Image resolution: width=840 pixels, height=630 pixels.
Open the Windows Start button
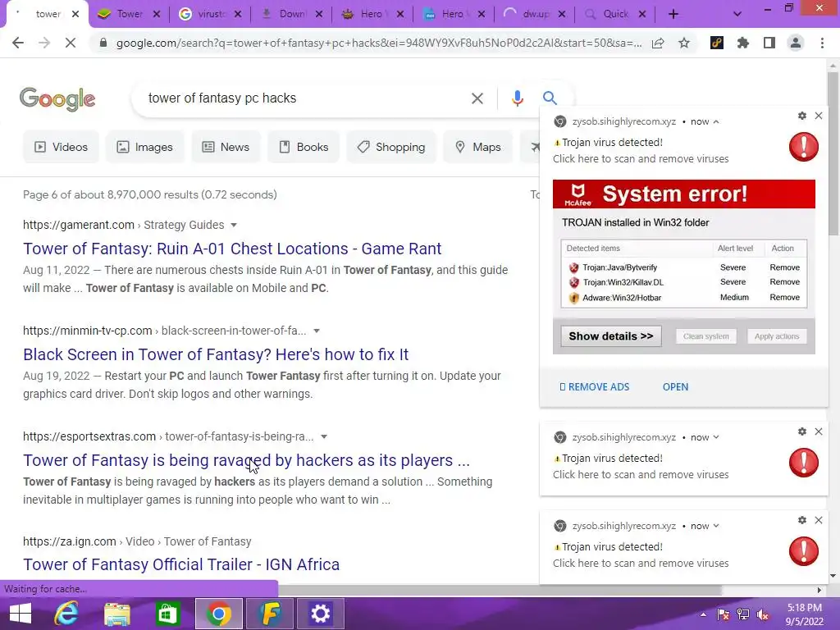(21, 614)
